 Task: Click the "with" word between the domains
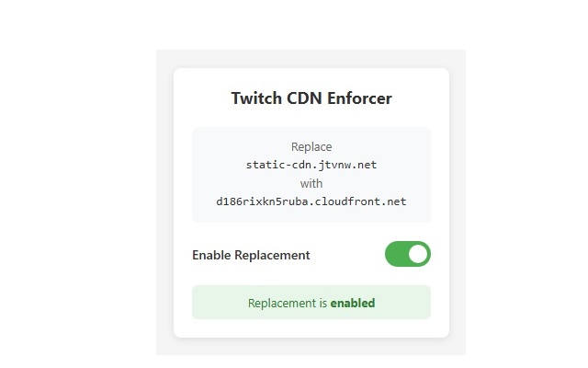[x=311, y=184]
